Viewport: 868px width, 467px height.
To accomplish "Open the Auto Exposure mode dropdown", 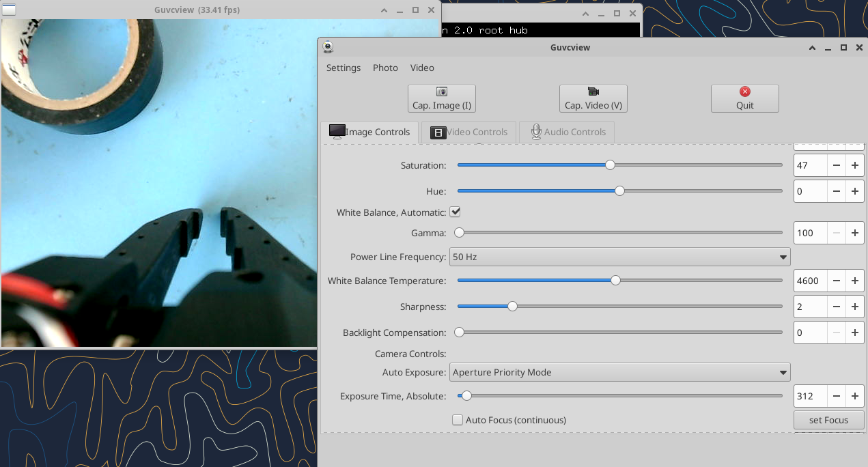I will 619,372.
